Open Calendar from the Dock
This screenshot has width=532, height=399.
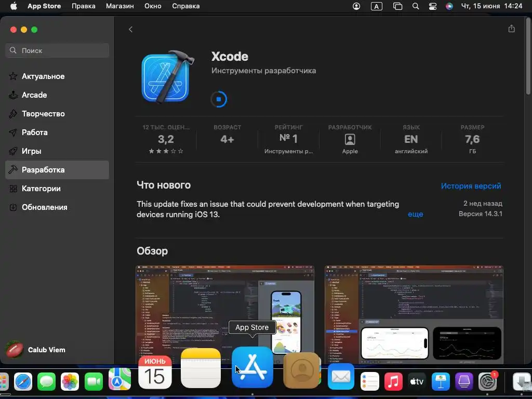click(x=155, y=372)
